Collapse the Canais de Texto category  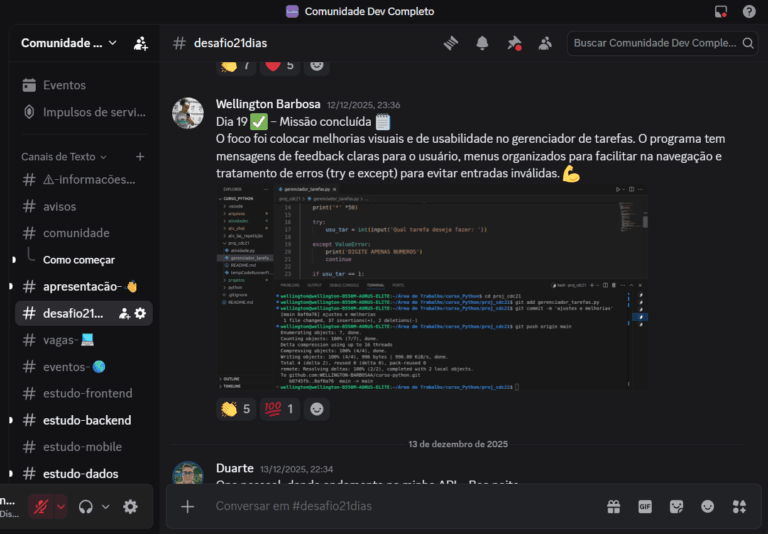[64, 157]
